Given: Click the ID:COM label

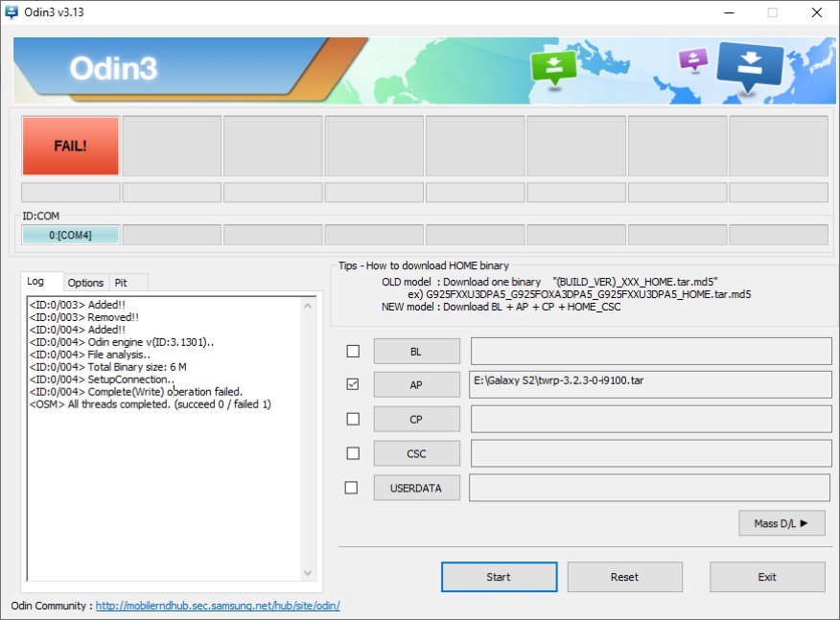Looking at the screenshot, I should (40, 216).
